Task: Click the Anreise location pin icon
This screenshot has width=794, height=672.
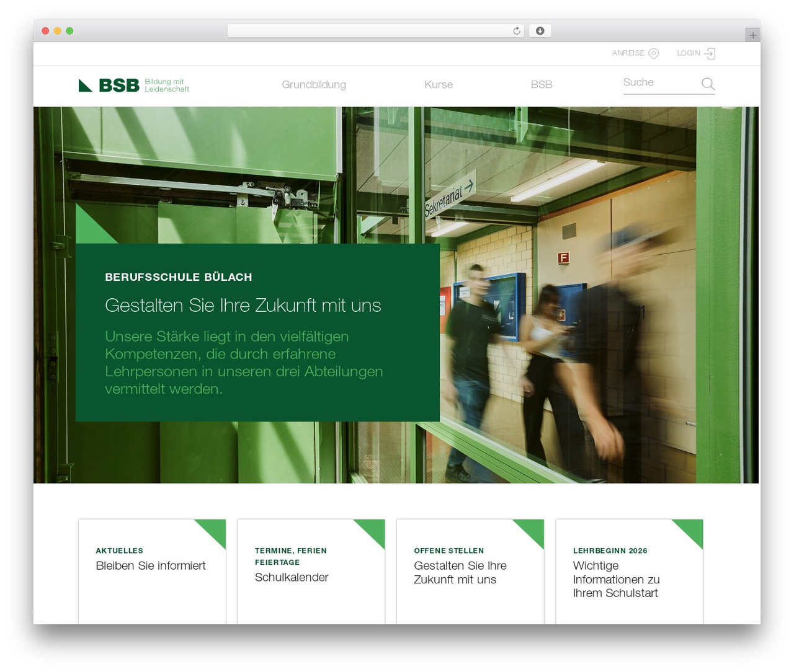Action: click(x=653, y=53)
